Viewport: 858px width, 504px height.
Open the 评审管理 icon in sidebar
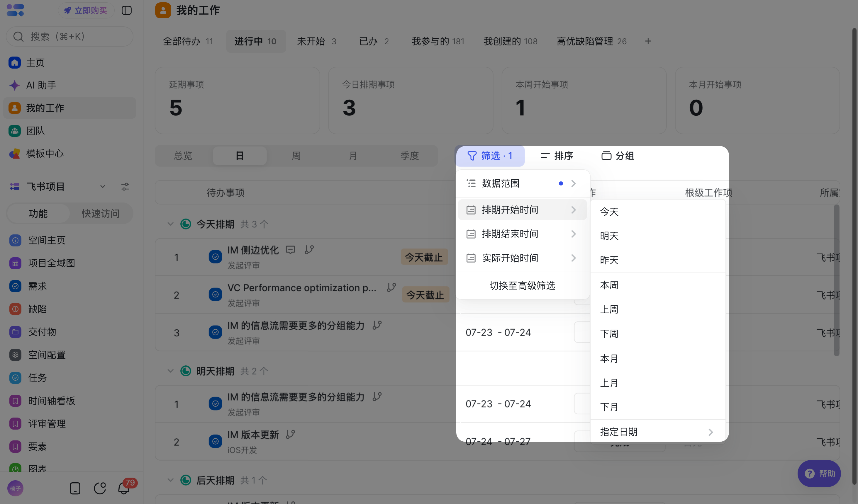tap(15, 424)
